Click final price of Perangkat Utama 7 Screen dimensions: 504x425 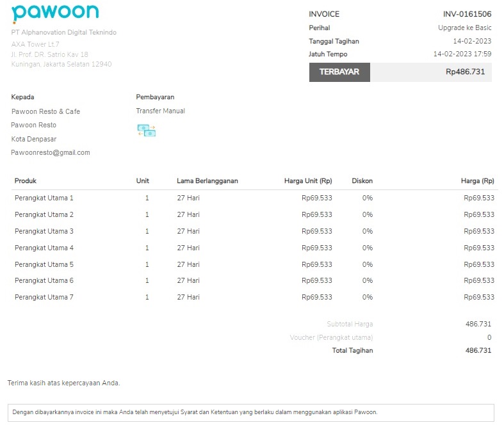click(479, 297)
